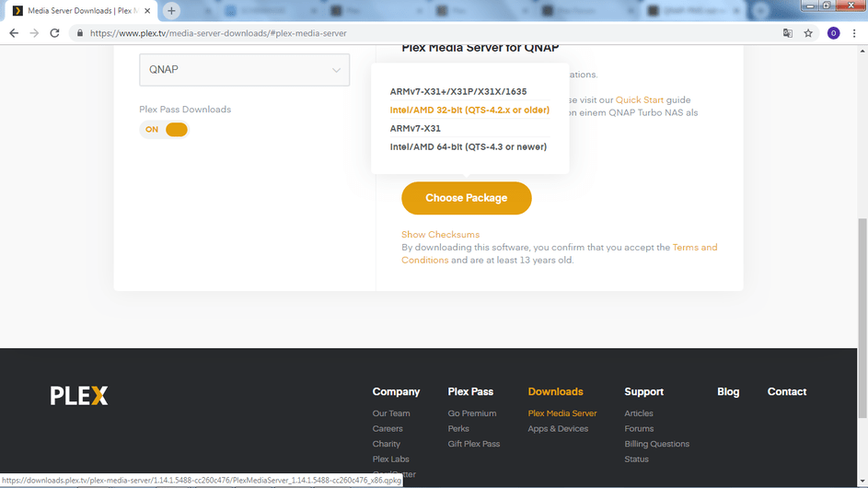Open Perks footer link
868x488 pixels.
[457, 429]
